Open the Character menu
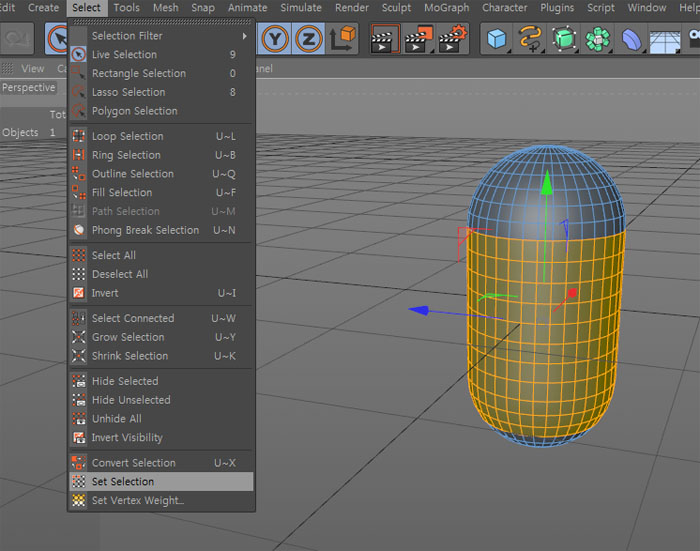700x551 pixels. pos(504,8)
